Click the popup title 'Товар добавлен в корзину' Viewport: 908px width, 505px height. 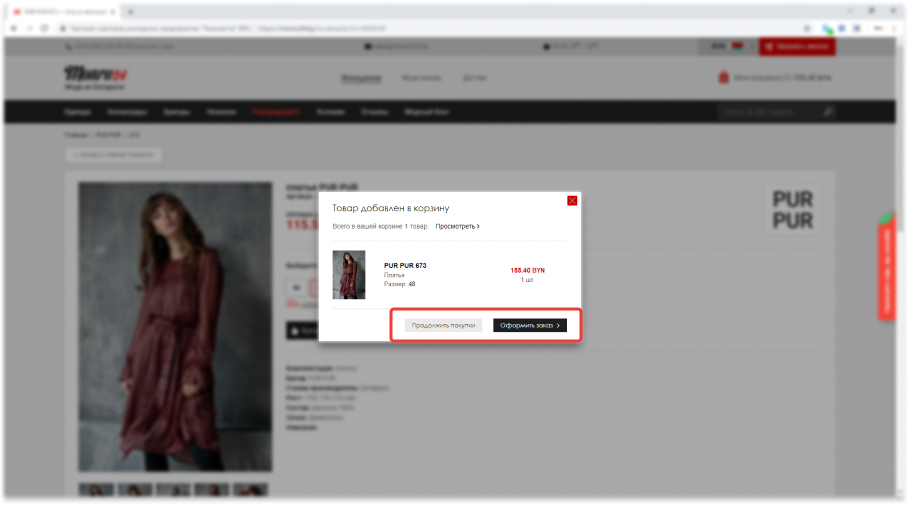tap(390, 208)
